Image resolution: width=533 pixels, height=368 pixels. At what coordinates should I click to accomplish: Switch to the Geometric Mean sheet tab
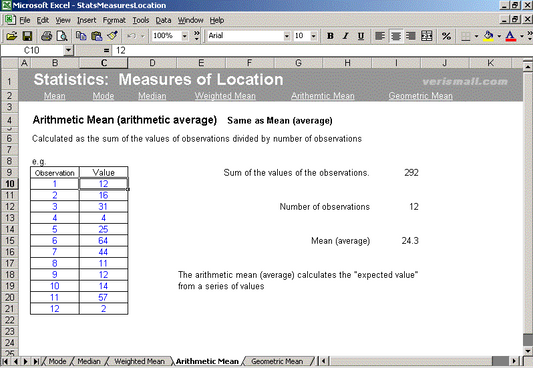click(277, 361)
